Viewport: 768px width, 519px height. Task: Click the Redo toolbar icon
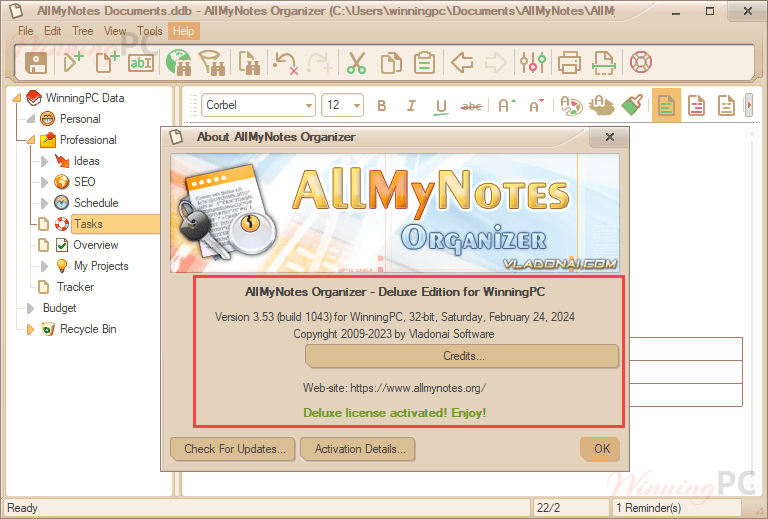320,63
